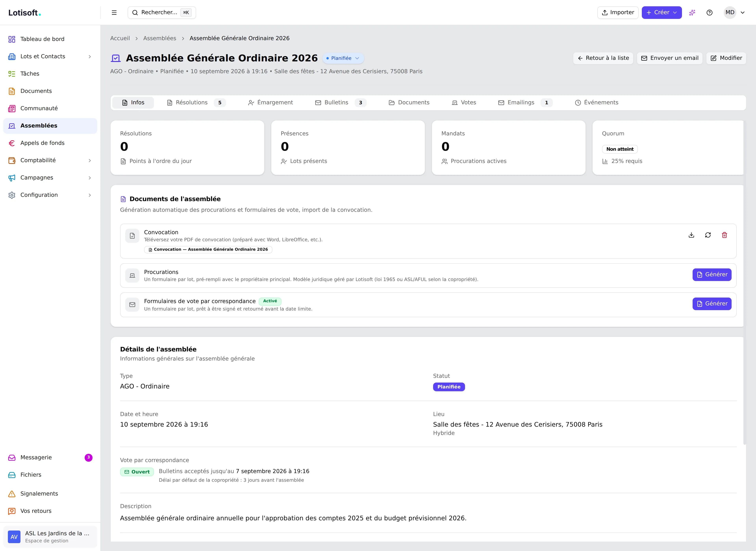Click the Documents de l'assemblée section icon
Screen dimensions: 756x551
(123, 199)
